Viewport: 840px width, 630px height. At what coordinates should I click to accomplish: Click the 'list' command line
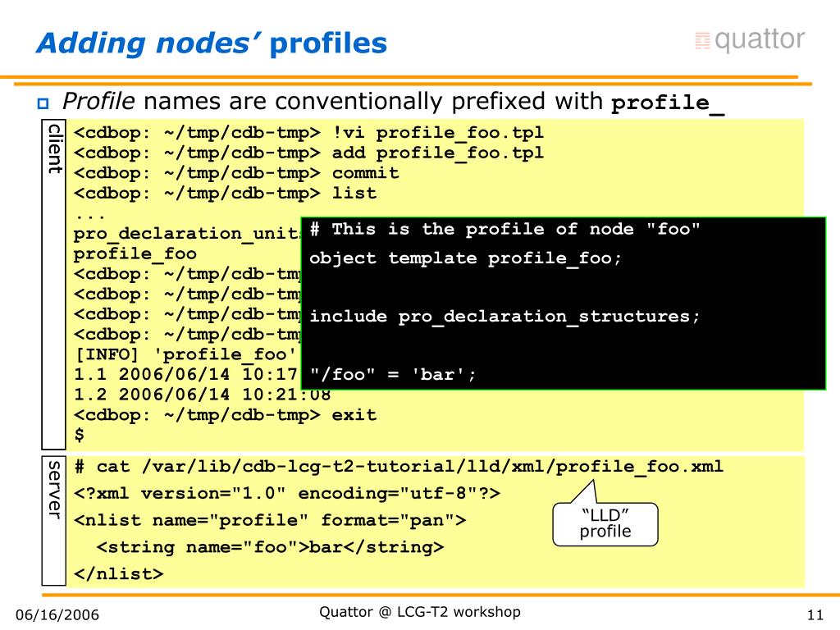225,194
